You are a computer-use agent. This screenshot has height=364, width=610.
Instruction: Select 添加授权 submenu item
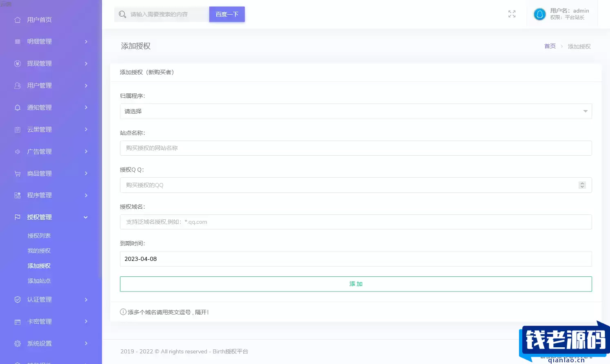click(x=39, y=266)
